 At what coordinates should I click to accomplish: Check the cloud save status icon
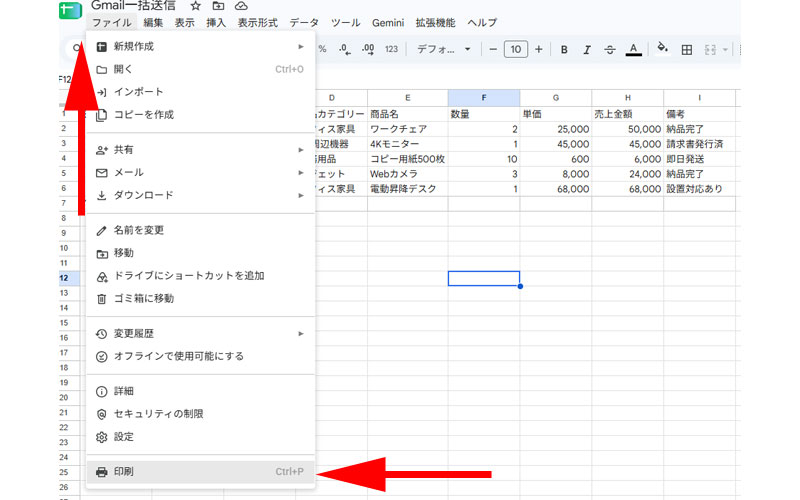[241, 6]
